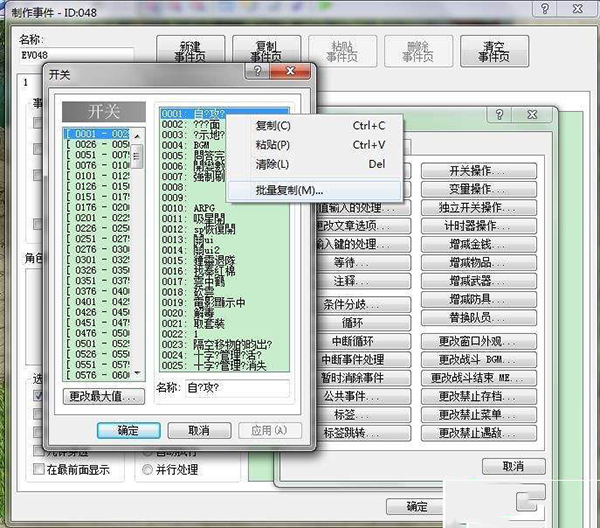
Task: Click the 增减金钱... command button
Action: pos(479,244)
